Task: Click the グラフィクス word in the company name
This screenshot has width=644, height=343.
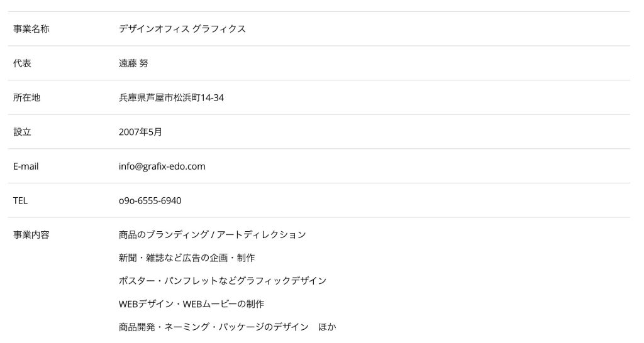Action: (219, 29)
